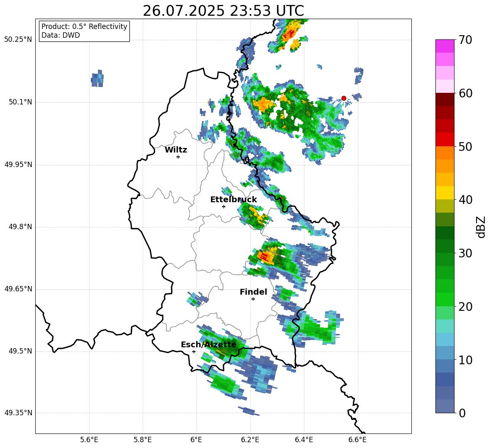The image size is (491, 448).
Task: Pick the dark maroon band just below 60
Action: [445, 99]
